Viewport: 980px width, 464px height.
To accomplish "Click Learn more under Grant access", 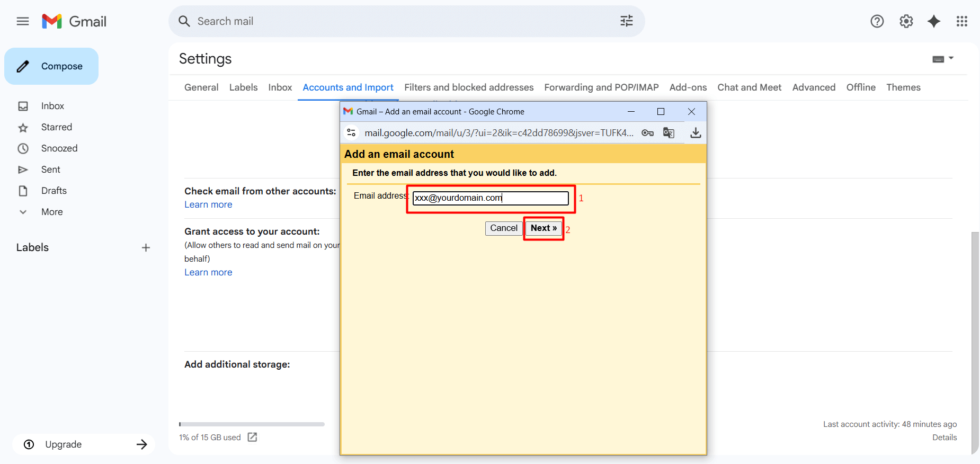I will tap(208, 272).
